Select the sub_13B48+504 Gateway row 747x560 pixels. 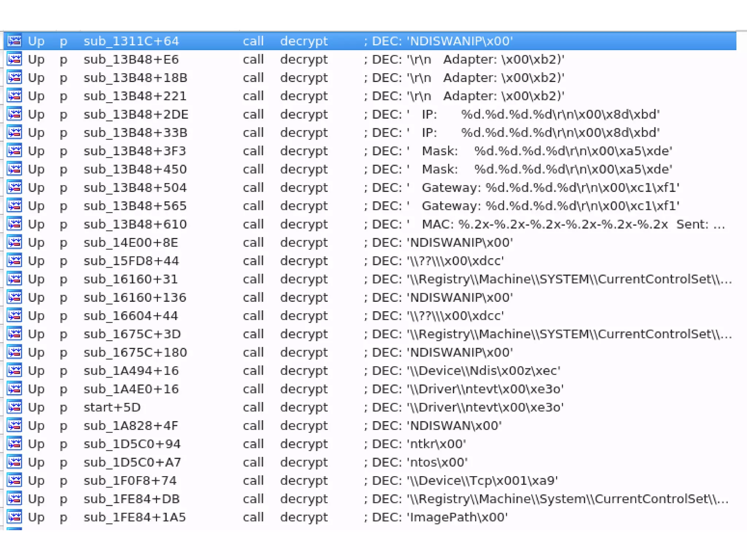[135, 187]
